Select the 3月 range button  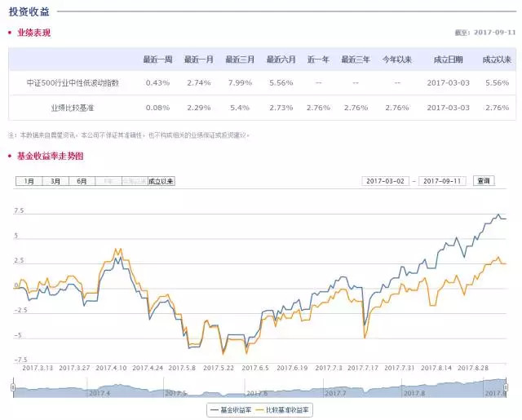[x=55, y=181]
